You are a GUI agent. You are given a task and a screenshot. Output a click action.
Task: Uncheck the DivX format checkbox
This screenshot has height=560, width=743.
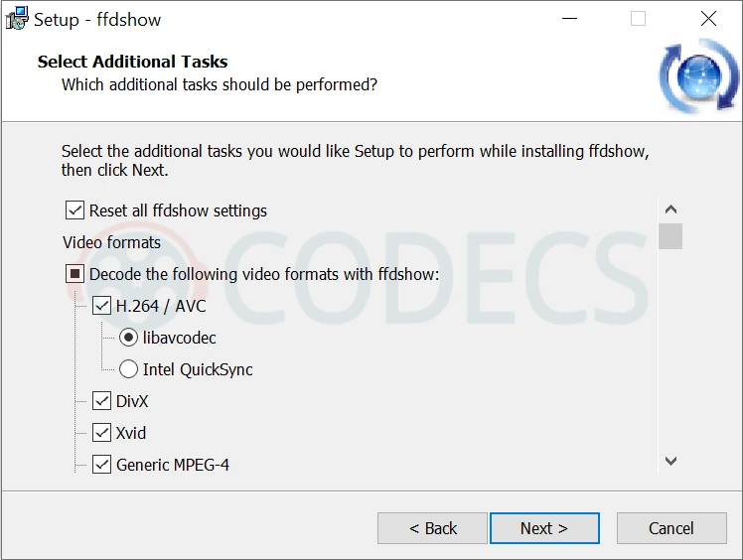click(x=101, y=401)
